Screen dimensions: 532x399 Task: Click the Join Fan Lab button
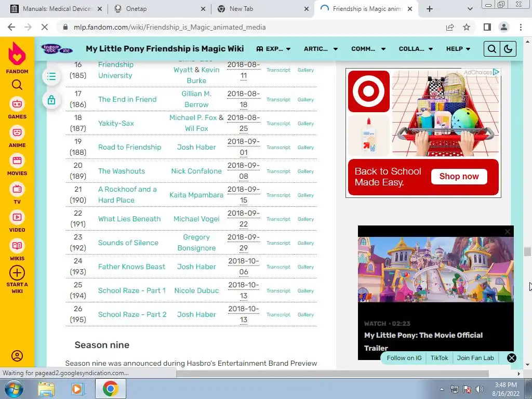coord(475,358)
